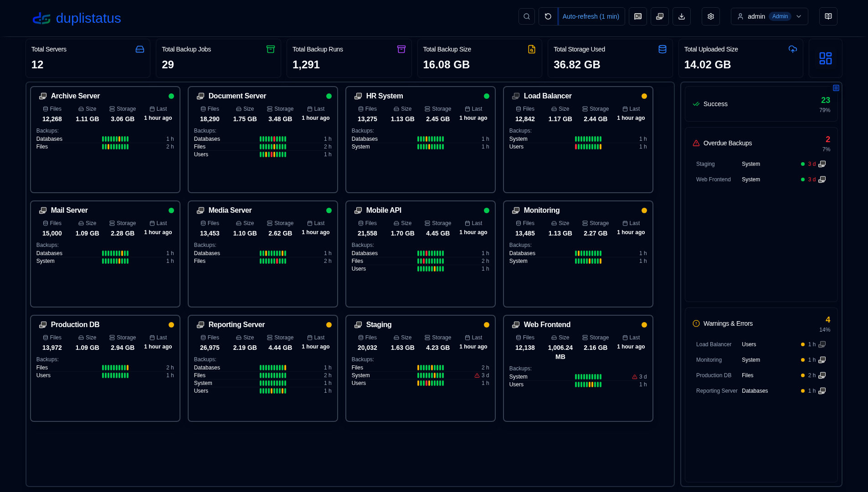This screenshot has height=492, width=868.
Task: Select Overdue Backups heading
Action: [x=728, y=143]
